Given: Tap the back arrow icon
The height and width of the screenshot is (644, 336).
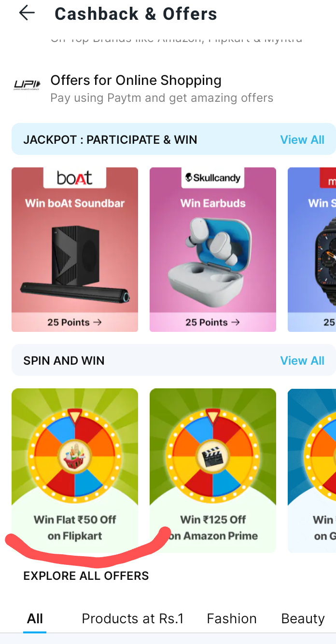Looking at the screenshot, I should [27, 13].
